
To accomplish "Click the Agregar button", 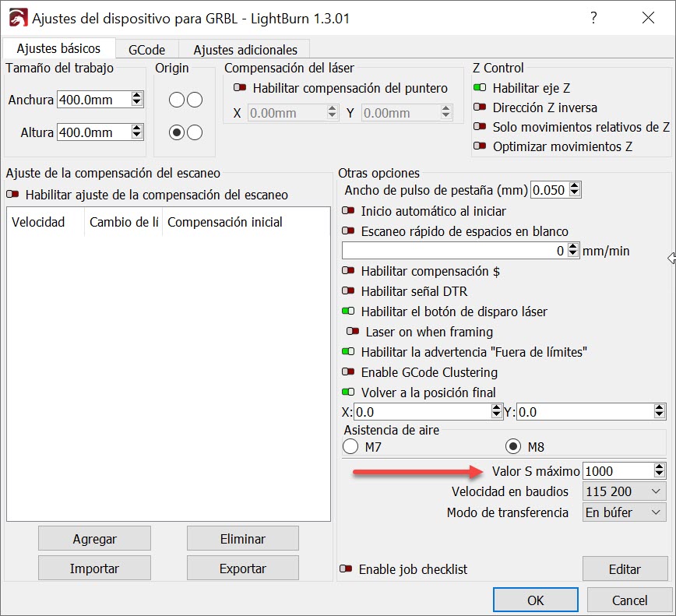I will 94,538.
